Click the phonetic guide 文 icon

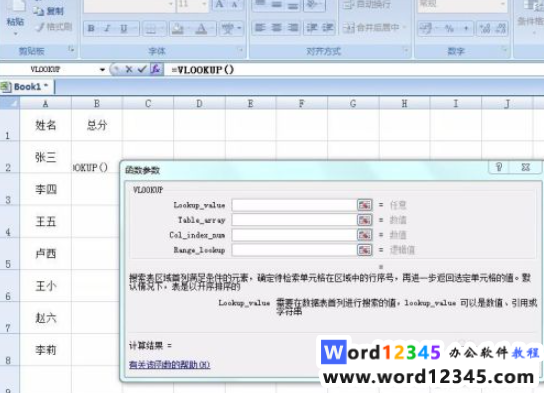pos(228,28)
